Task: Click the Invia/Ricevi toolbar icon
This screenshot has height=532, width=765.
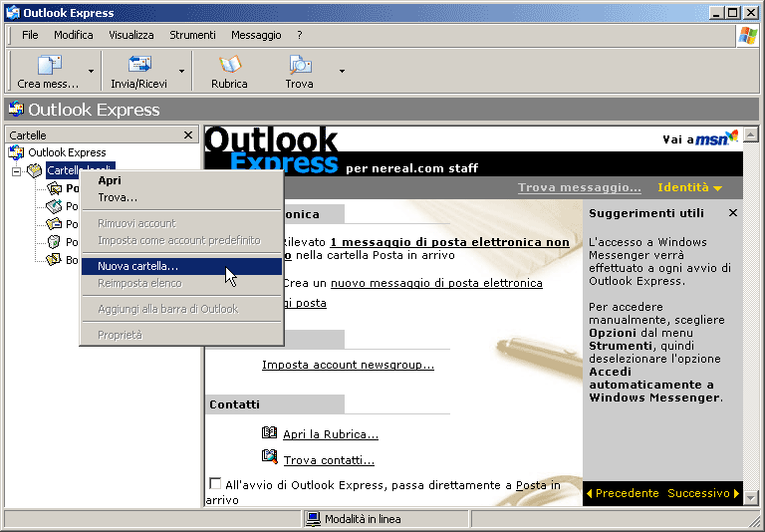Action: [x=139, y=65]
